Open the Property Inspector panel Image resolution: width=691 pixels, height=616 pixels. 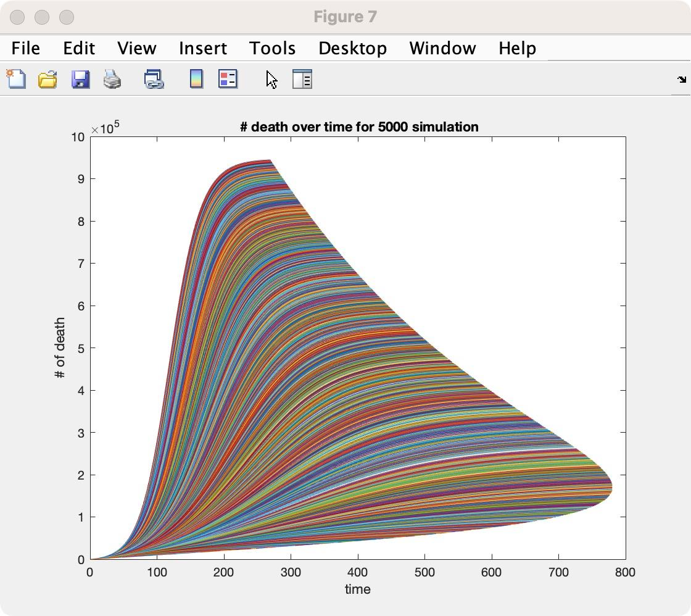coord(302,79)
